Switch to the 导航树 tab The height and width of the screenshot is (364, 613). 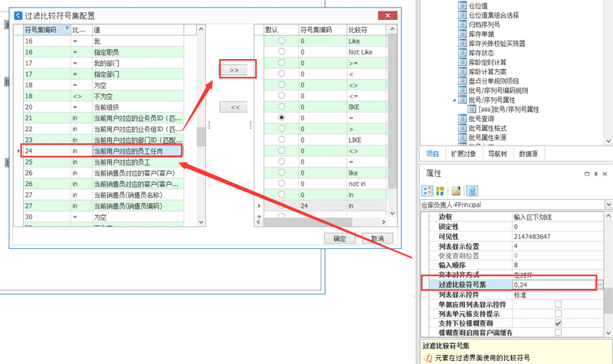tap(497, 154)
